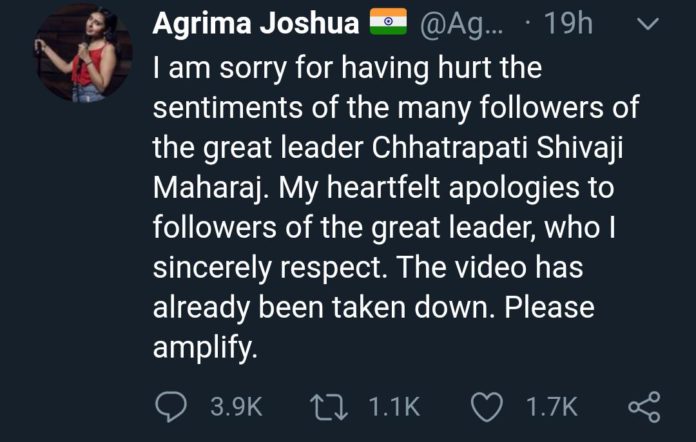696x442 pixels.
Task: Click the opening line "I am sorry for having"
Action: click(291, 68)
